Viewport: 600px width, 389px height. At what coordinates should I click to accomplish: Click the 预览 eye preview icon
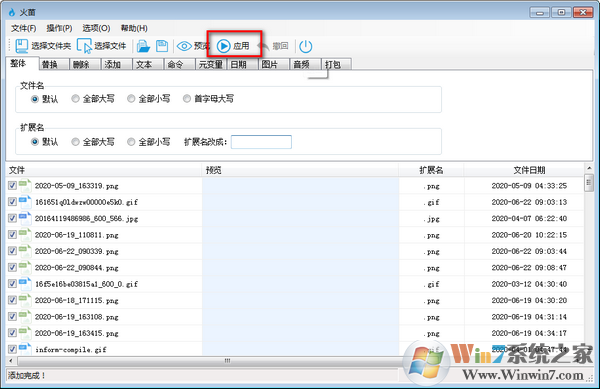point(184,46)
